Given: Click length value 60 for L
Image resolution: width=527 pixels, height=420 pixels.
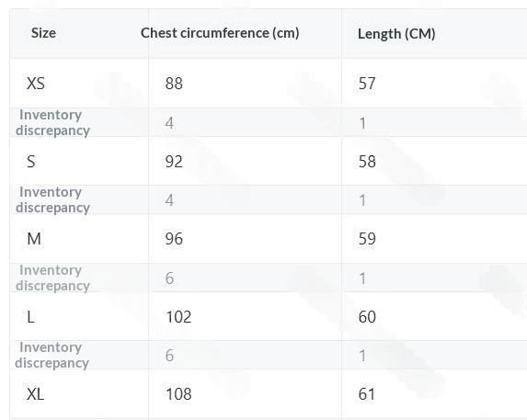Looking at the screenshot, I should click(367, 317).
